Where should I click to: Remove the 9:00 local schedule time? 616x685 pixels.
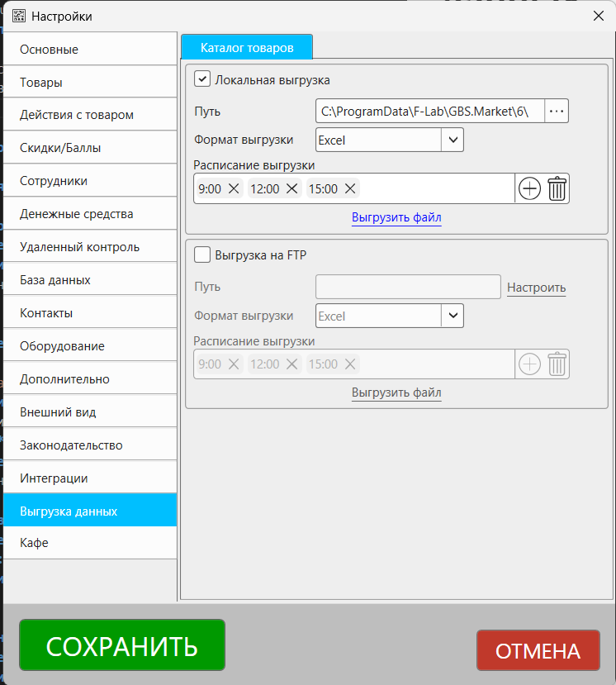pos(234,189)
